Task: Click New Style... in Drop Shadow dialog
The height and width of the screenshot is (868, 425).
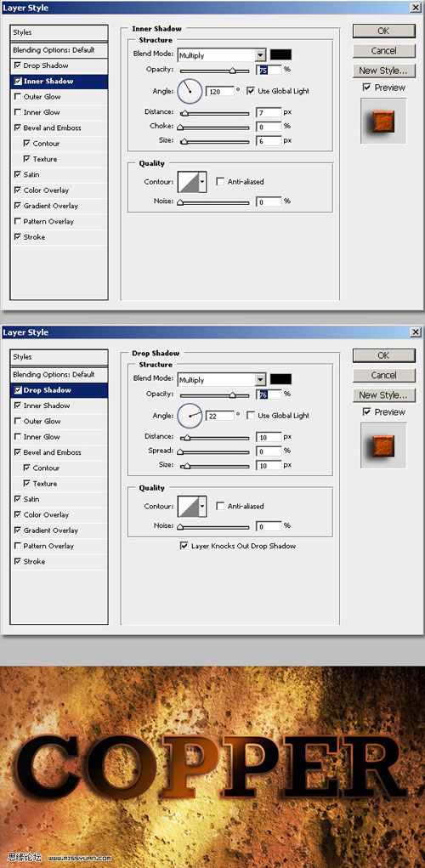Action: [x=383, y=394]
